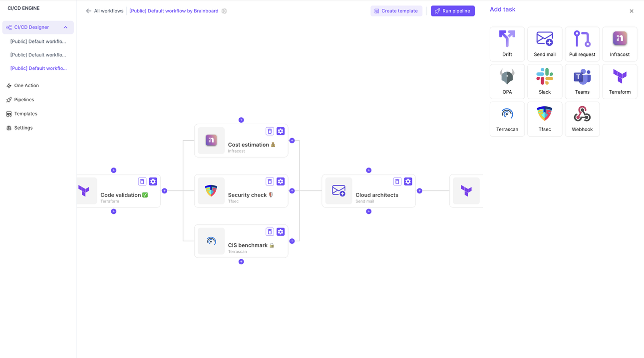The image size is (644, 358).
Task: Select the Pull request task icon
Action: tap(582, 44)
